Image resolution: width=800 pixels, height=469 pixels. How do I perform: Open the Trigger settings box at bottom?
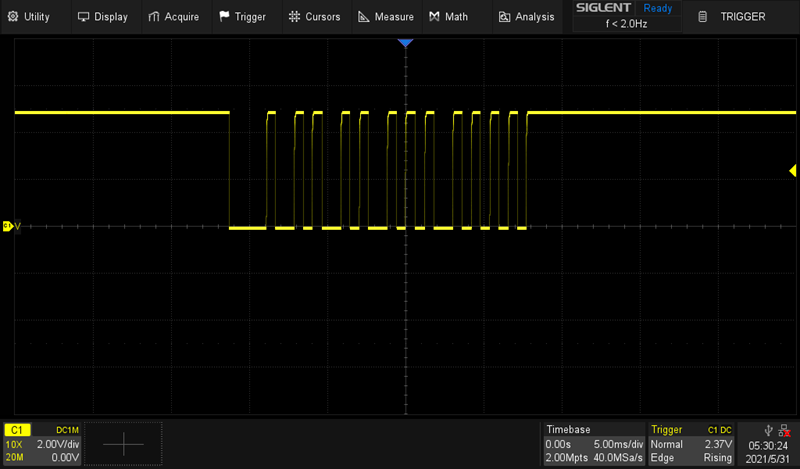pos(692,443)
